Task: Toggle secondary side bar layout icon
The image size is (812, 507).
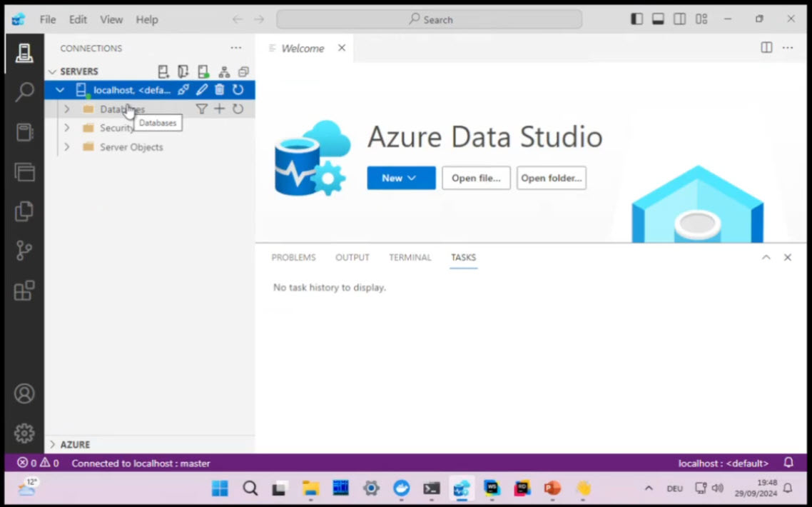Action: pyautogui.click(x=679, y=19)
